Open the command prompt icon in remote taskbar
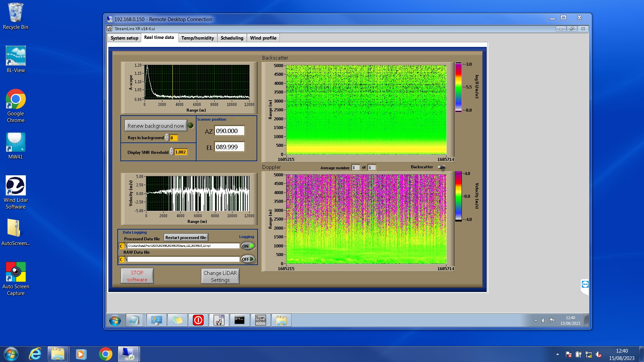644x362 pixels. tap(239, 320)
